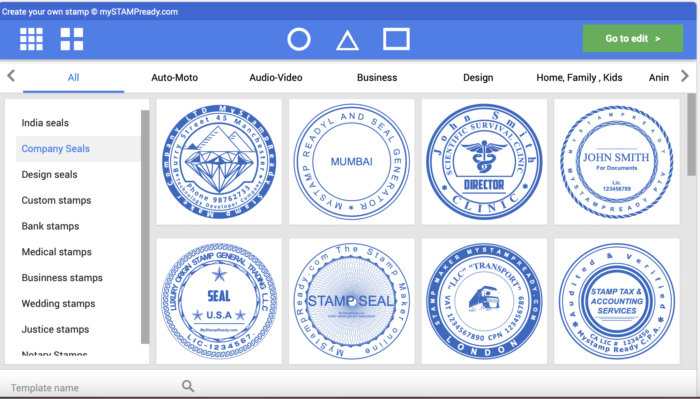Select India seals in the sidebar
700x399 pixels.
coord(78,123)
